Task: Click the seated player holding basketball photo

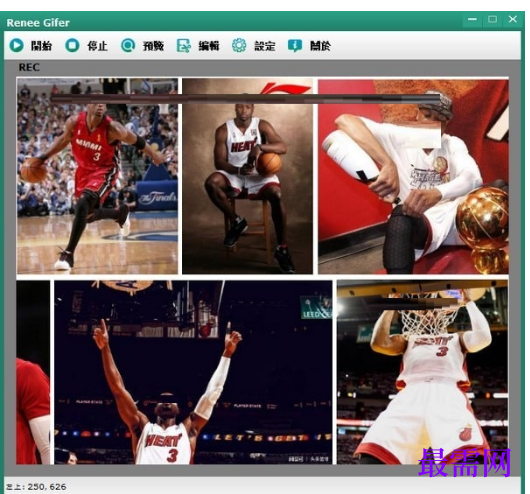Action: 247,176
